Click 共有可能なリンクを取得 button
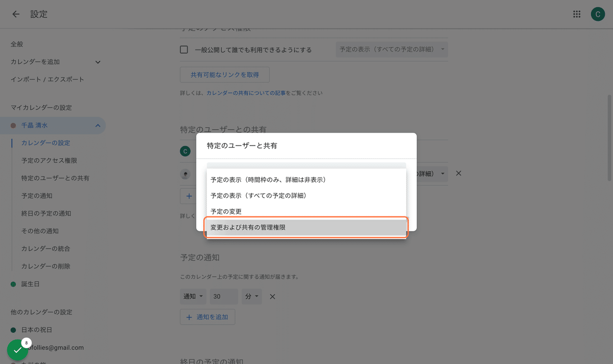 coord(225,75)
